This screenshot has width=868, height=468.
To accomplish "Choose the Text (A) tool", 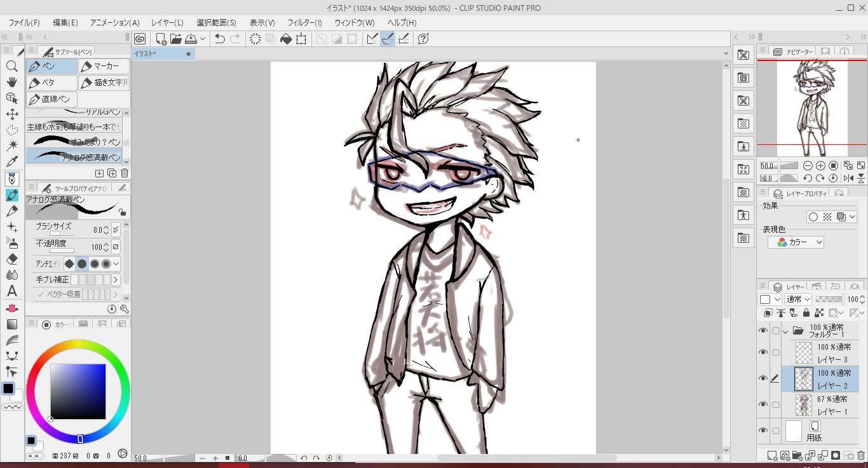I will tap(11, 291).
